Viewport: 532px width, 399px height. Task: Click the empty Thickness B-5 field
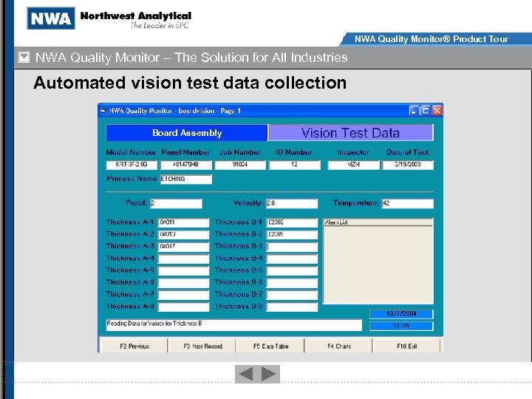[292, 270]
